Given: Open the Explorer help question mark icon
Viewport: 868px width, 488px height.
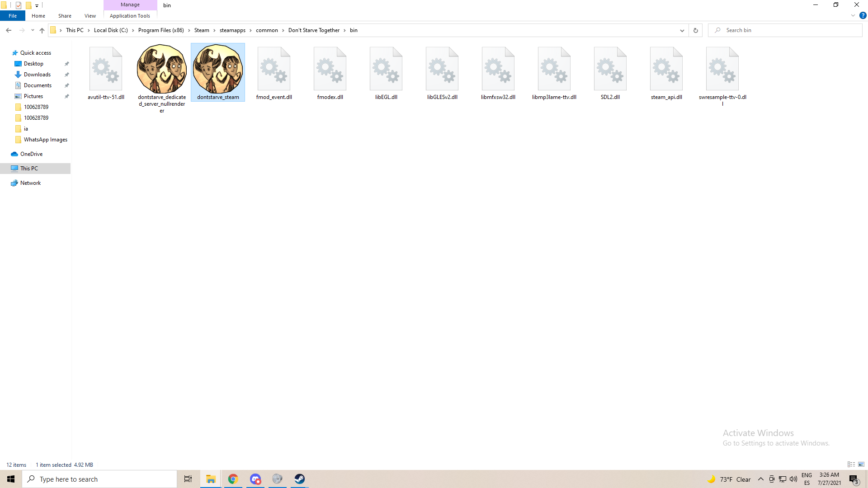Looking at the screenshot, I should click(863, 15).
